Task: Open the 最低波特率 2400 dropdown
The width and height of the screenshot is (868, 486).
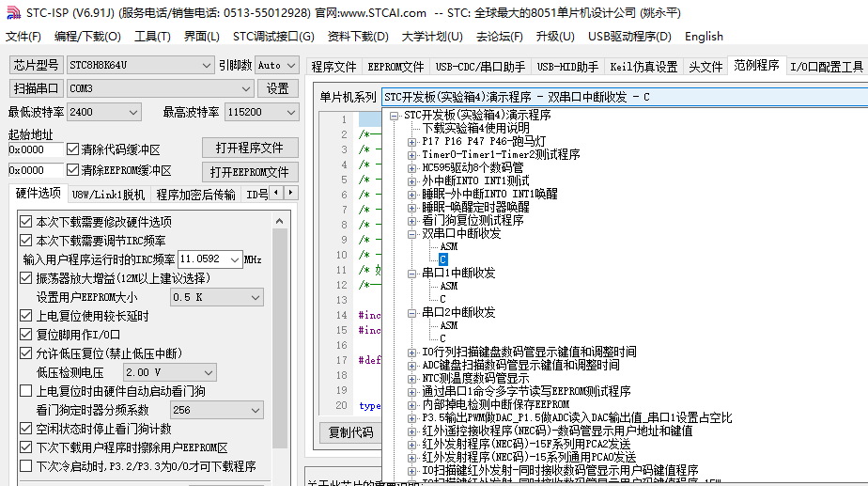Action: coord(104,112)
